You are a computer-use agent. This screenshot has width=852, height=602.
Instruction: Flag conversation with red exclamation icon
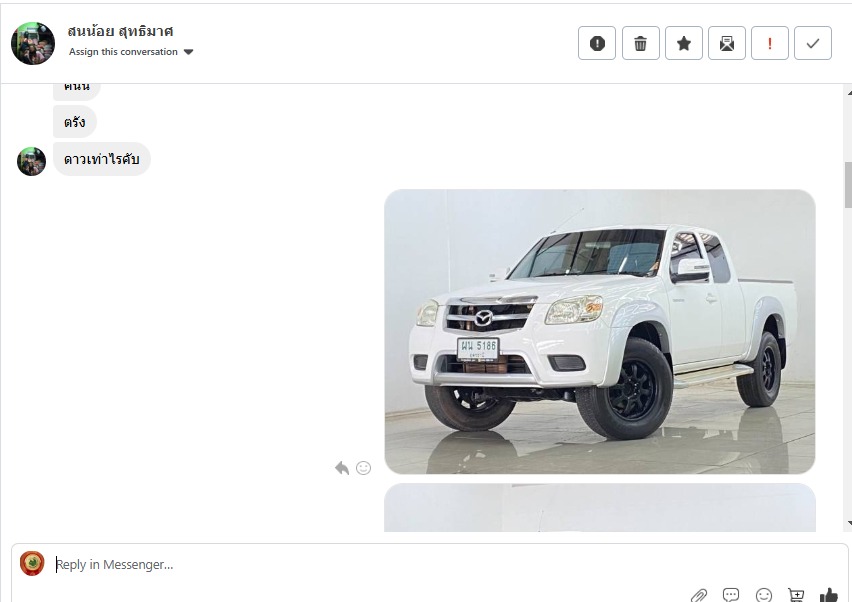point(769,43)
